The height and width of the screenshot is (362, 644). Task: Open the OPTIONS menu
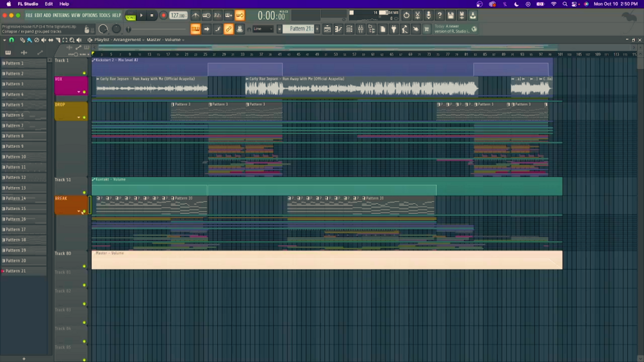click(90, 15)
